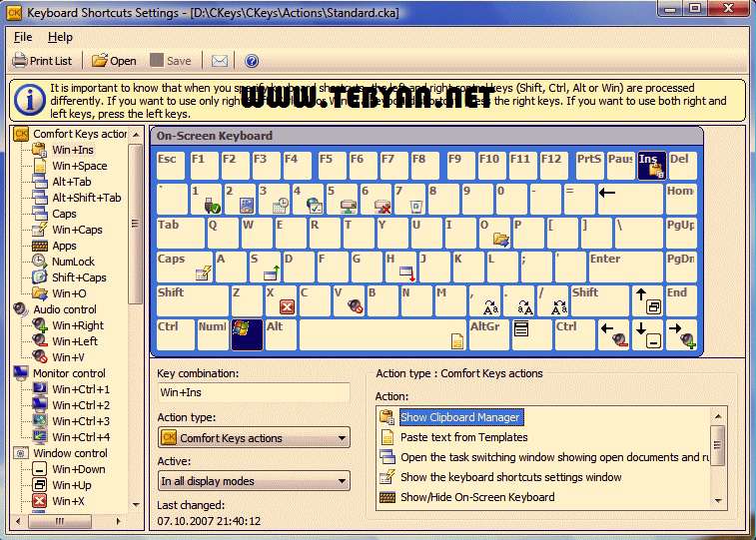Select Win+Down under Window control

pos(79,469)
